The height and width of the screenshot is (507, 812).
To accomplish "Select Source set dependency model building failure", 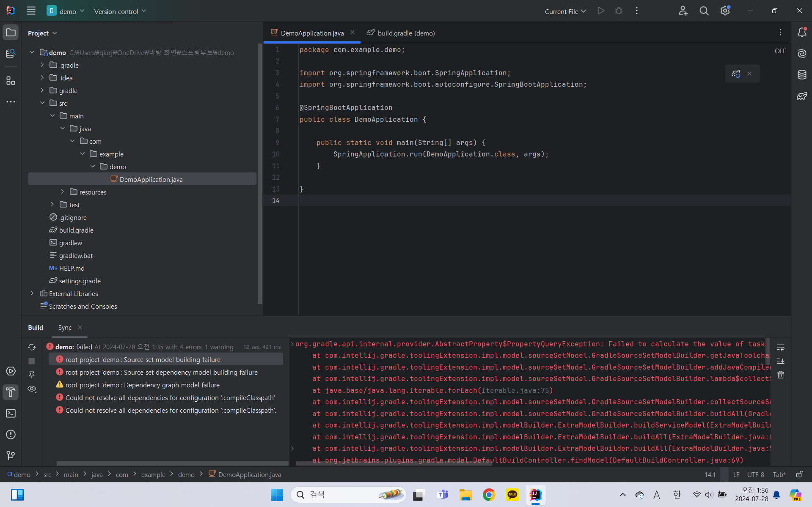I will point(161,372).
